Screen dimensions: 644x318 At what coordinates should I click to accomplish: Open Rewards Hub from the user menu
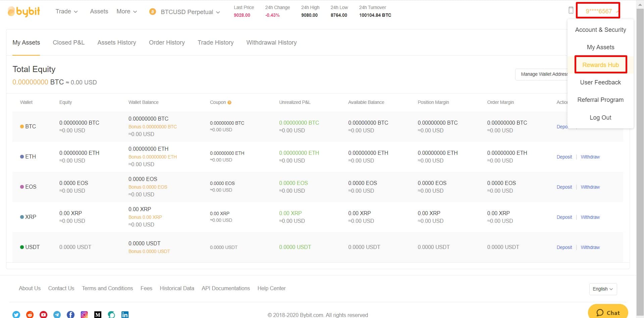pos(600,65)
